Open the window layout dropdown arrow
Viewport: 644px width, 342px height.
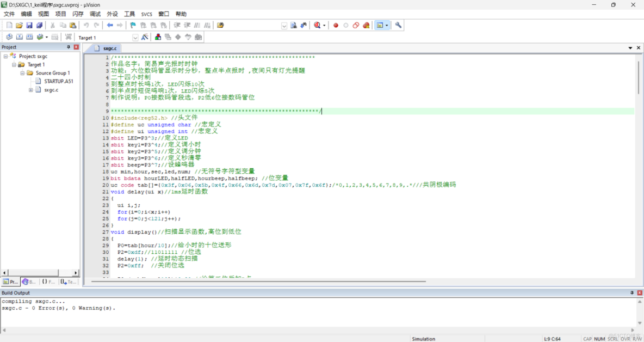387,26
